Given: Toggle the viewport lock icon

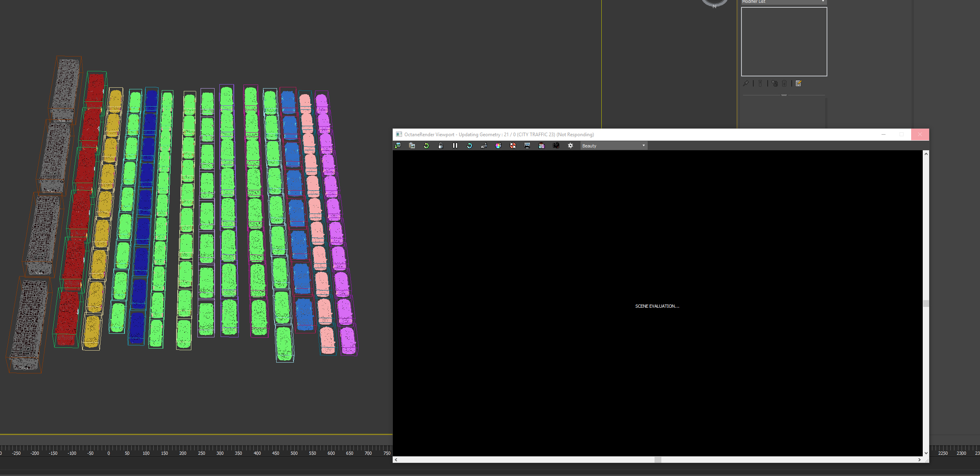Looking at the screenshot, I should click(x=441, y=145).
